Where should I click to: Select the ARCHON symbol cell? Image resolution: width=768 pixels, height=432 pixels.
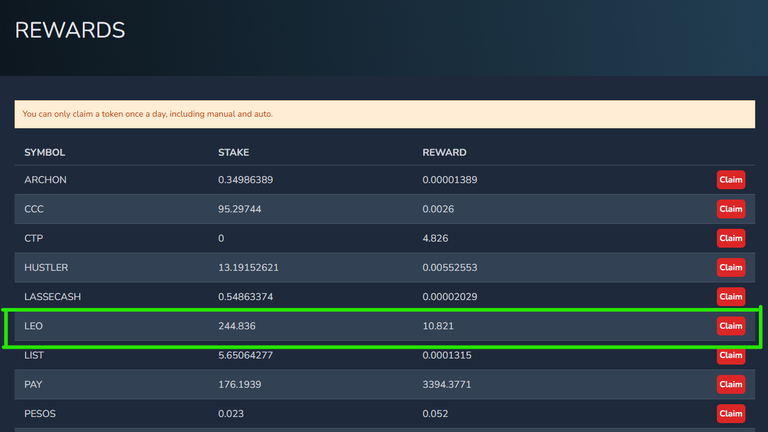(46, 180)
